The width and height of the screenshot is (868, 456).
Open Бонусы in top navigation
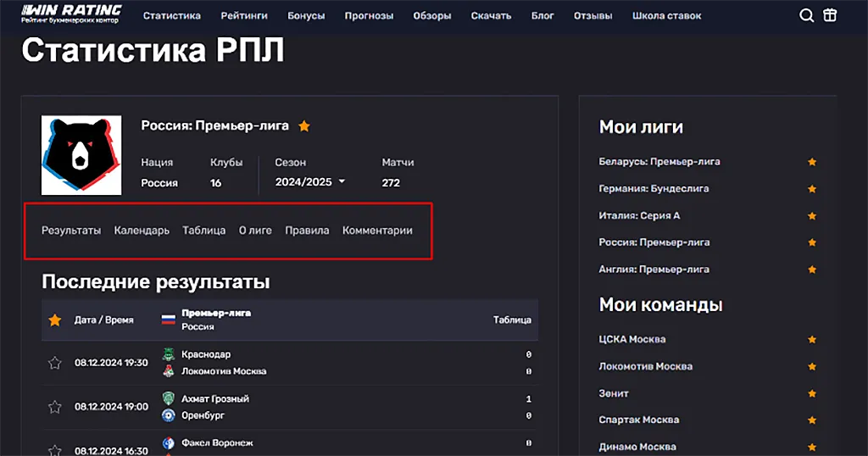pos(306,15)
